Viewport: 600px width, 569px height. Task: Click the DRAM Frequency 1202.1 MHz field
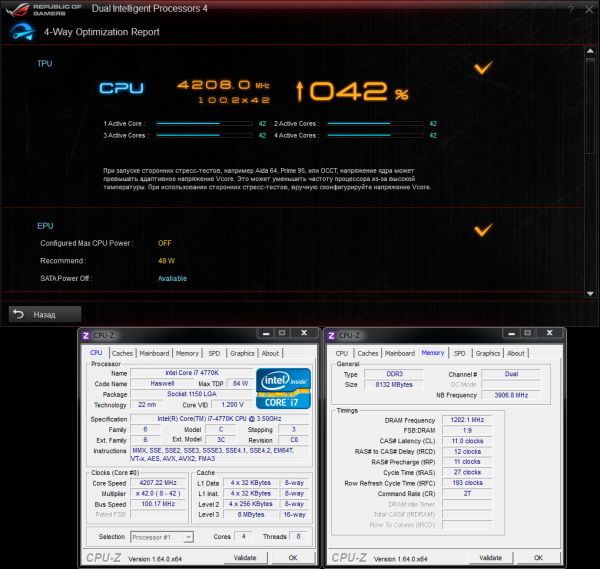(467, 420)
